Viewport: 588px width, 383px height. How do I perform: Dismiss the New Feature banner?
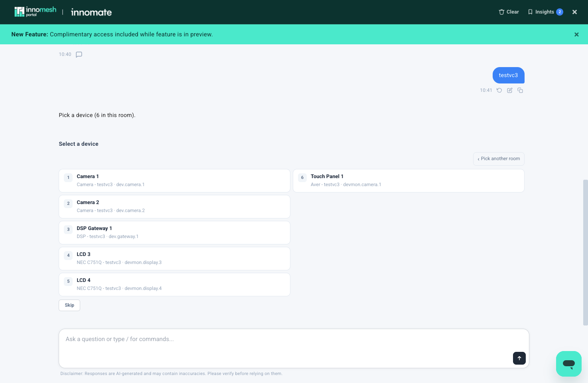pyautogui.click(x=576, y=34)
